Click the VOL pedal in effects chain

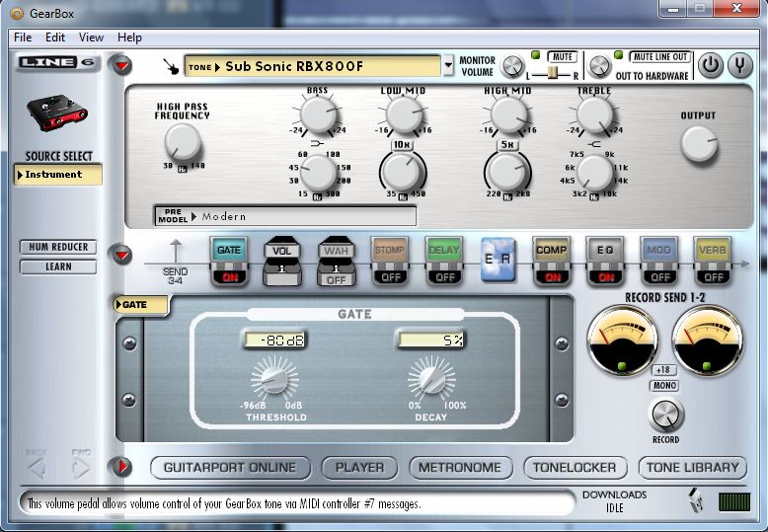pos(281,262)
